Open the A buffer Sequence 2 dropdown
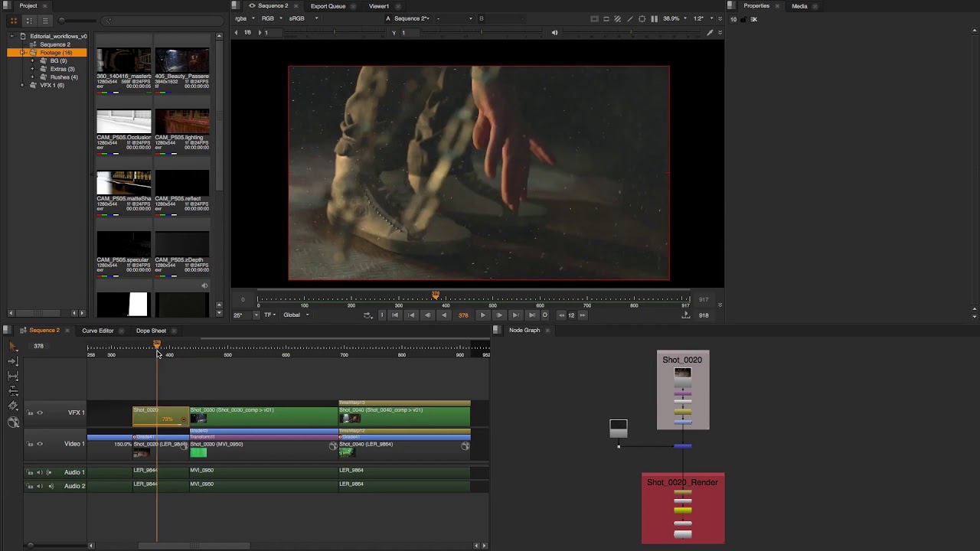Viewport: 980px width, 551px height. click(x=413, y=18)
